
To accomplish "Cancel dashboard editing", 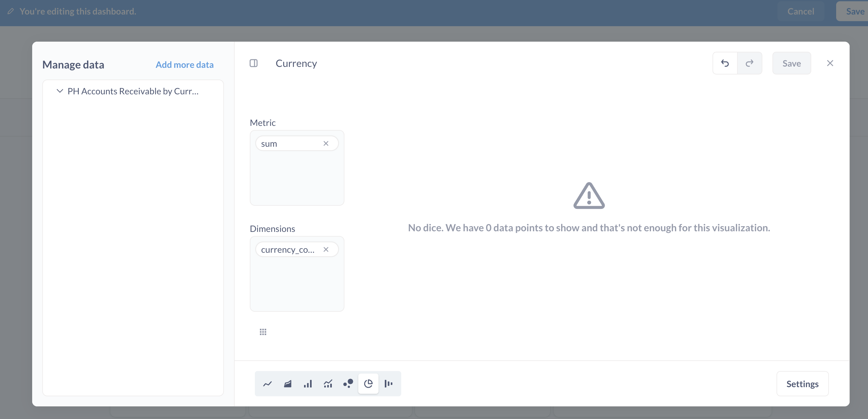I will [801, 11].
